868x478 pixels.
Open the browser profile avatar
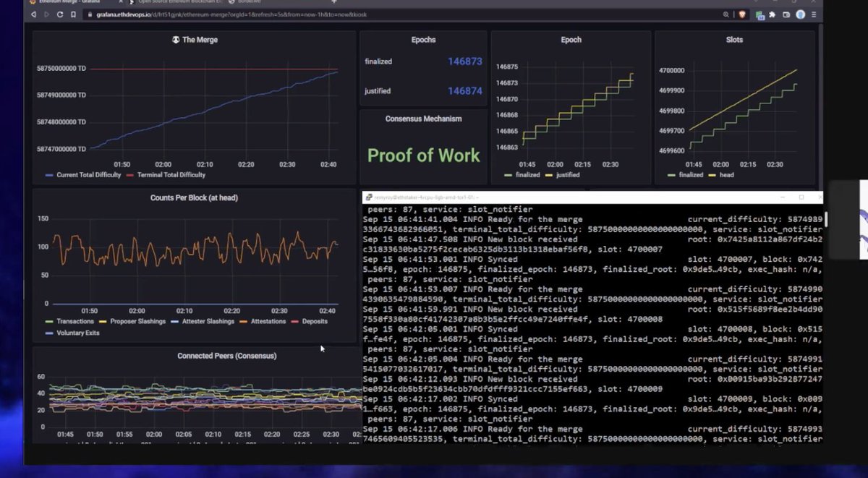click(801, 14)
